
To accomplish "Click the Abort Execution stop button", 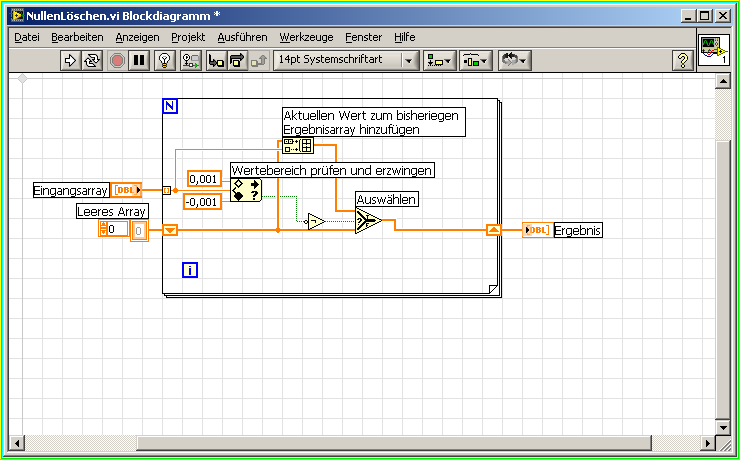I will [x=117, y=60].
